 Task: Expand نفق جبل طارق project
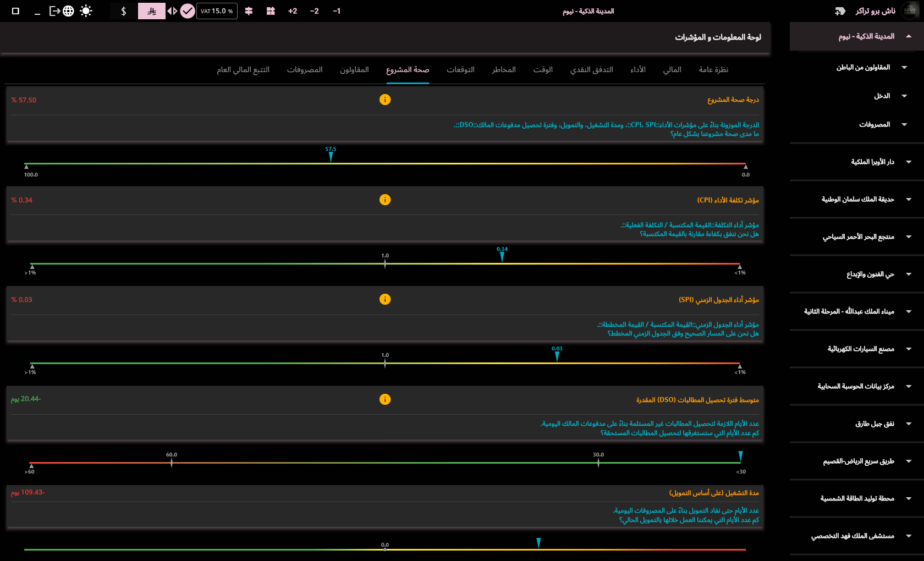click(x=857, y=424)
